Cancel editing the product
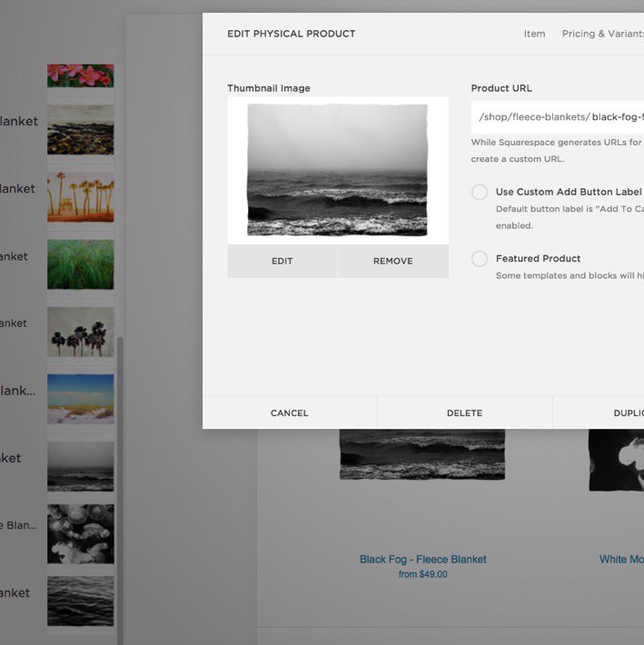 [x=290, y=413]
